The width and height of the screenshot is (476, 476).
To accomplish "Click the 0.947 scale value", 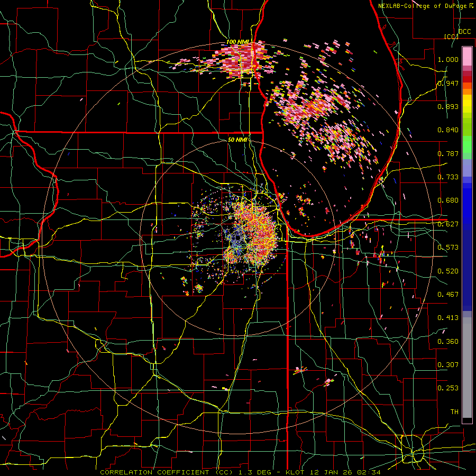I will (448, 83).
